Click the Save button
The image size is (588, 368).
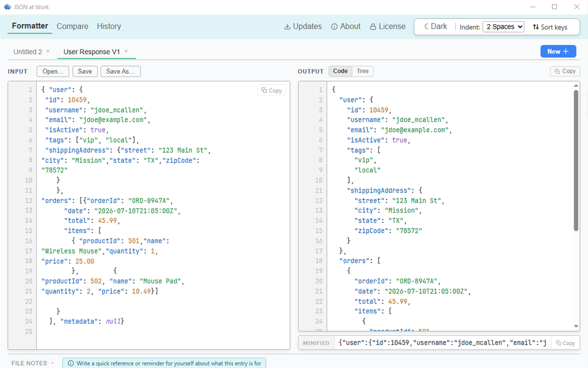point(85,71)
